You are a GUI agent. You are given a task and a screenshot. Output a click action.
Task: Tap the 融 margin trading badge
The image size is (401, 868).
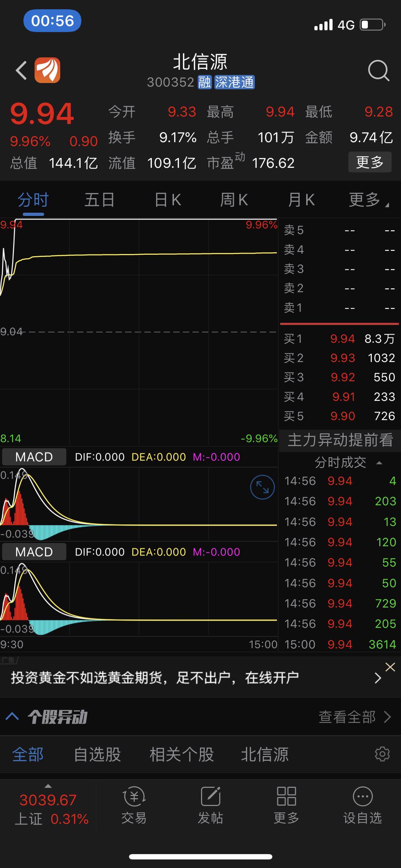point(204,82)
